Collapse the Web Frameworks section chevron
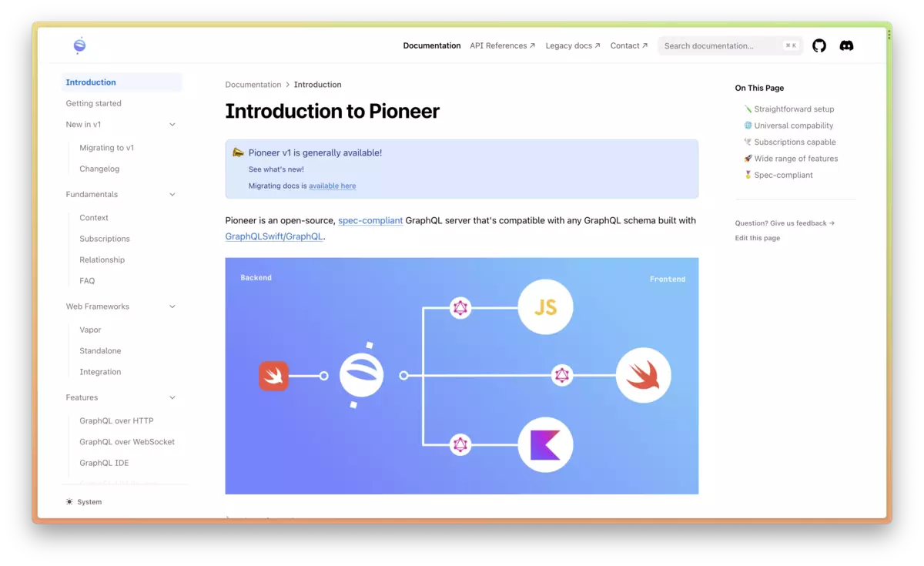 point(172,306)
